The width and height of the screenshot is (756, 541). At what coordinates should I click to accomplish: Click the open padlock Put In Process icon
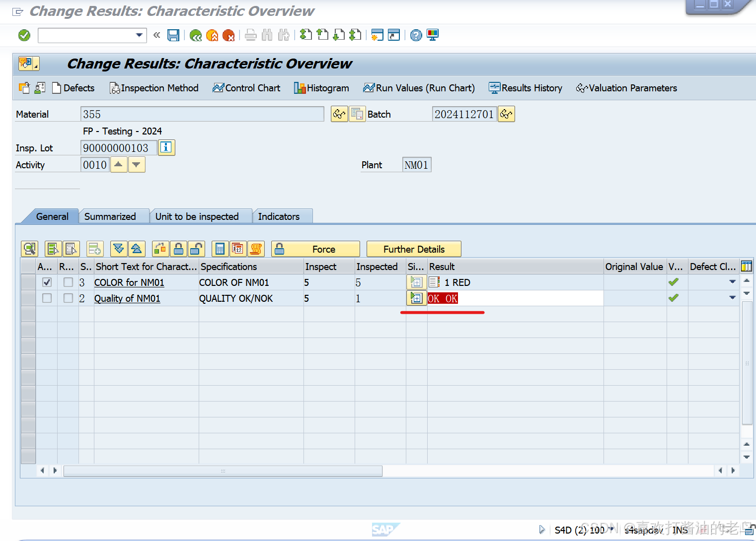[x=196, y=249]
